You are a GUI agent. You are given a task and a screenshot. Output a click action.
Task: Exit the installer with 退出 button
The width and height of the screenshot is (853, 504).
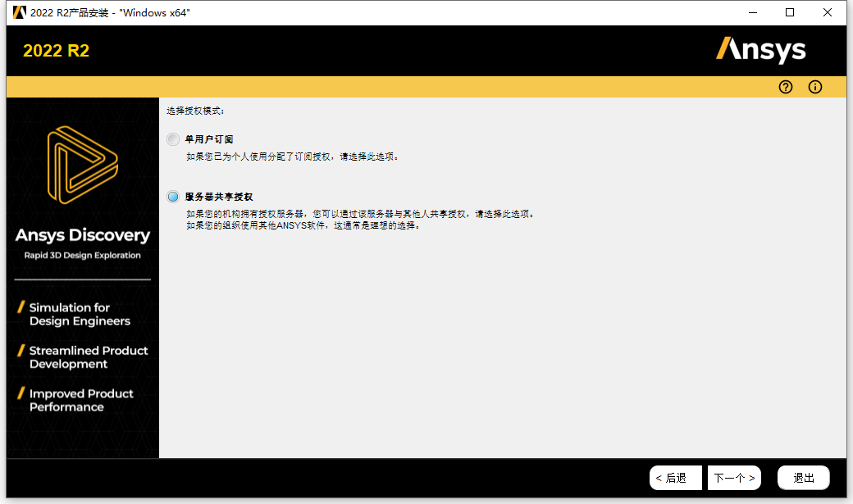coord(804,478)
